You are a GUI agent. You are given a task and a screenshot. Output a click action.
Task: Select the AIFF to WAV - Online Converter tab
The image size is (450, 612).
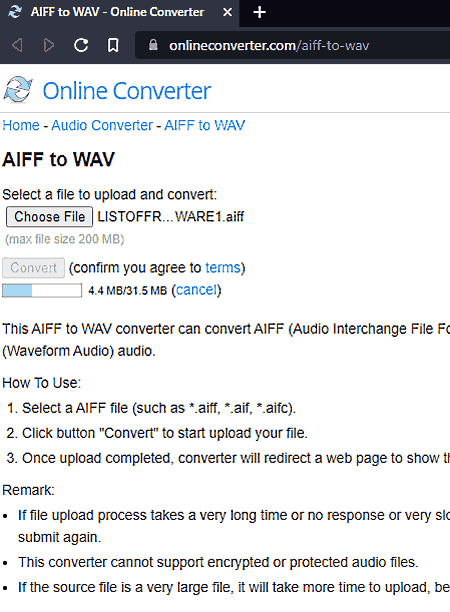coord(119,13)
